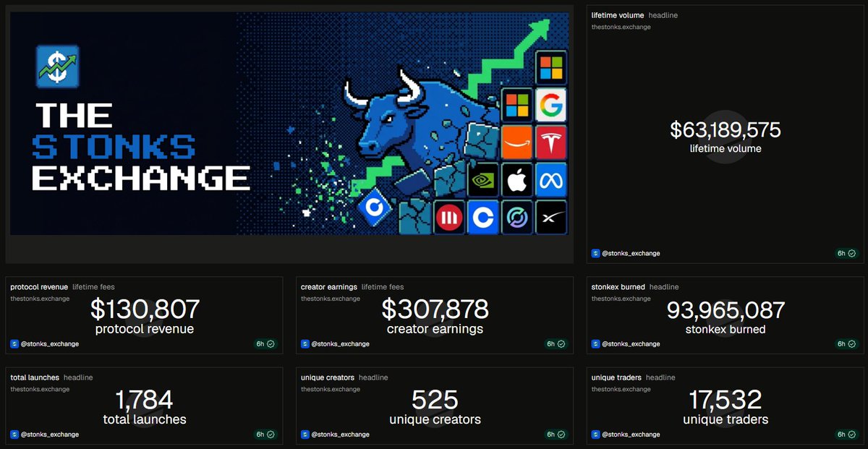868x449 pixels.
Task: Click the Nvidia logo tile in banner
Action: point(482,180)
